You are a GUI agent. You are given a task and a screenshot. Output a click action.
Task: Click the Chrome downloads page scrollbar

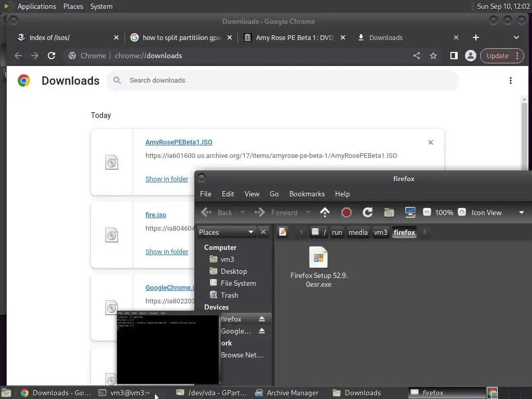[524, 136]
